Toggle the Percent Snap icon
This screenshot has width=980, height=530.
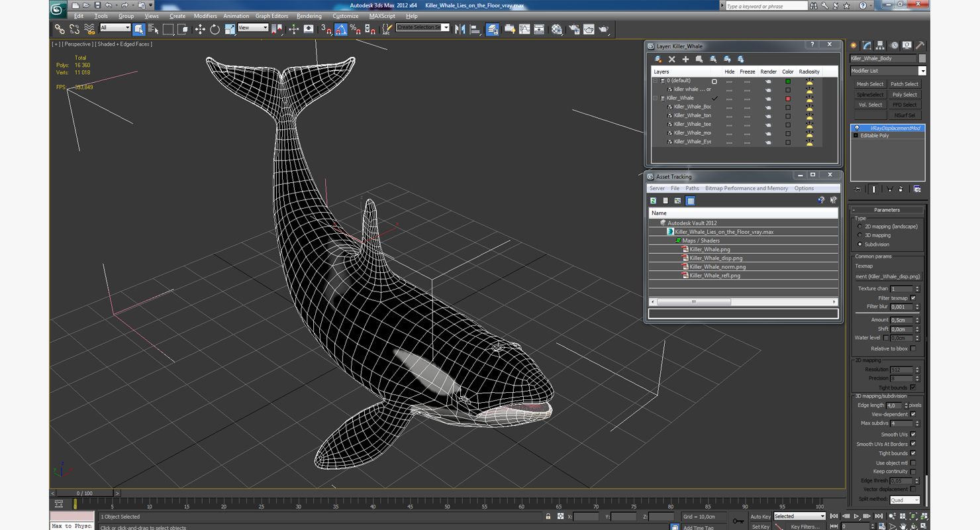(356, 29)
